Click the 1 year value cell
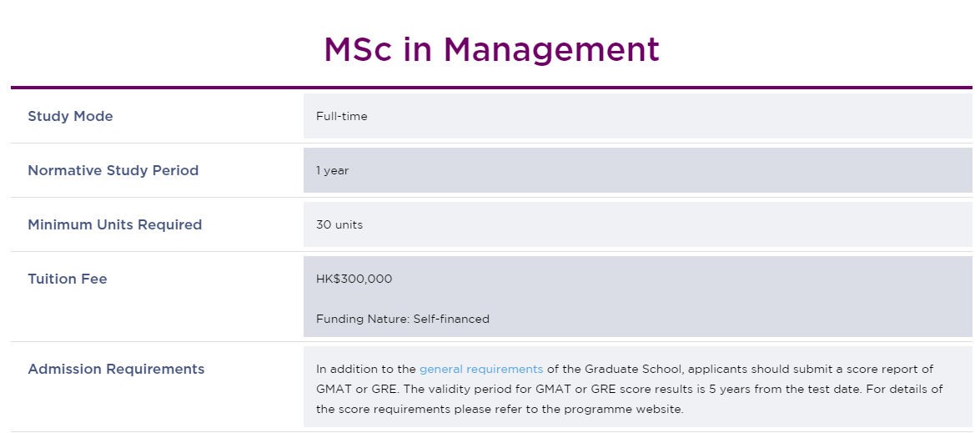 (x=638, y=170)
